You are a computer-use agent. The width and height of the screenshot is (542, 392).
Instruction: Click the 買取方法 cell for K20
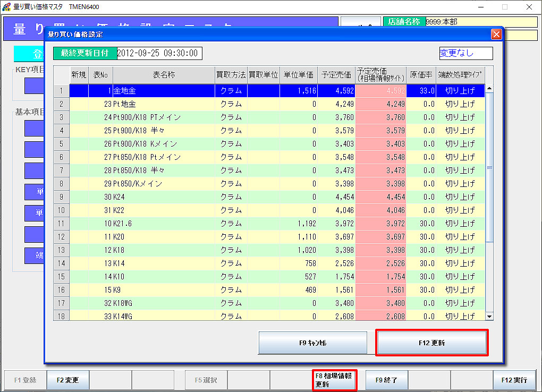click(x=231, y=237)
